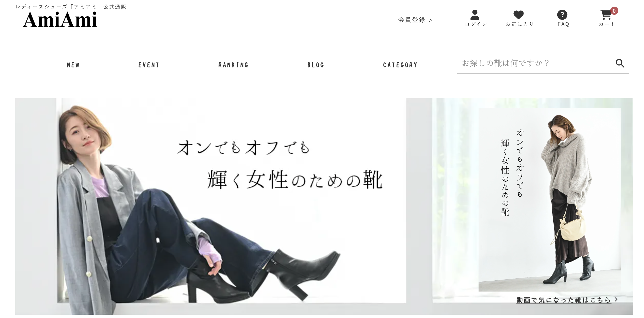The image size is (644, 318).
Task: Click the AmiAmi logo
Action: click(60, 20)
